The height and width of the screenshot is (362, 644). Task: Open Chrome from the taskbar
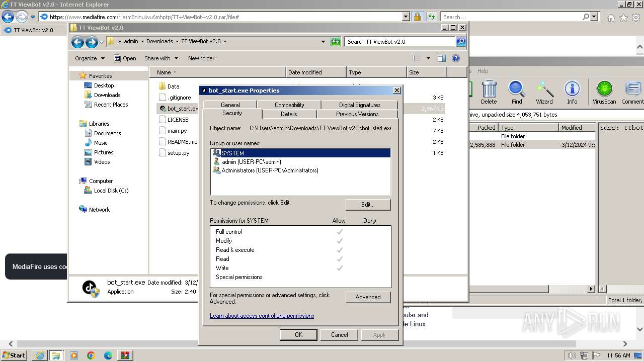pyautogui.click(x=91, y=355)
